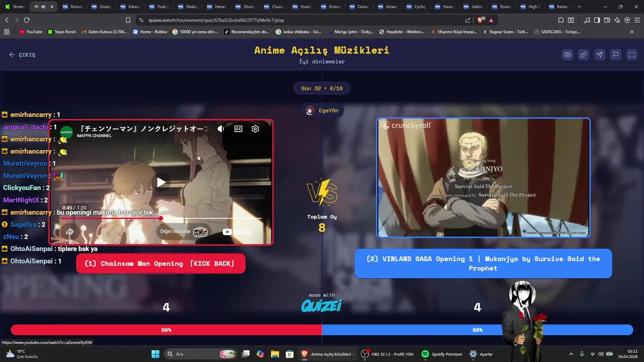Open Ayarlar settings from the taskbar
Image resolution: width=644 pixels, height=362 pixels.
[x=481, y=354]
